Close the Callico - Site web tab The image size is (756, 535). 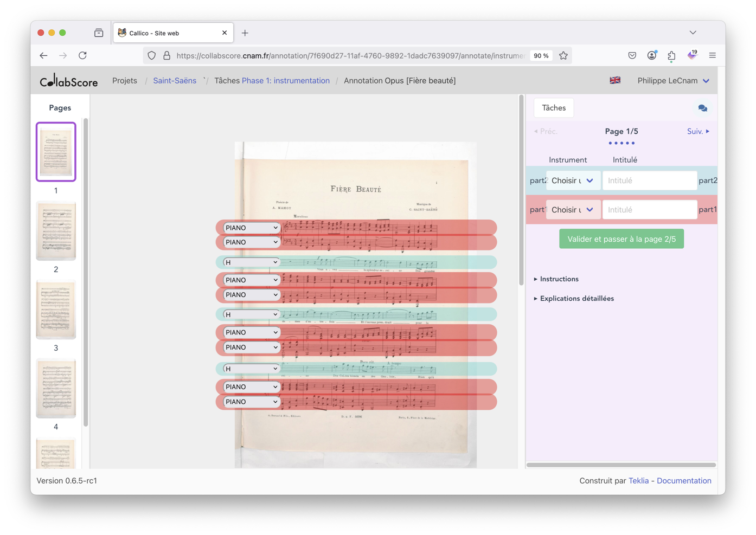[225, 33]
